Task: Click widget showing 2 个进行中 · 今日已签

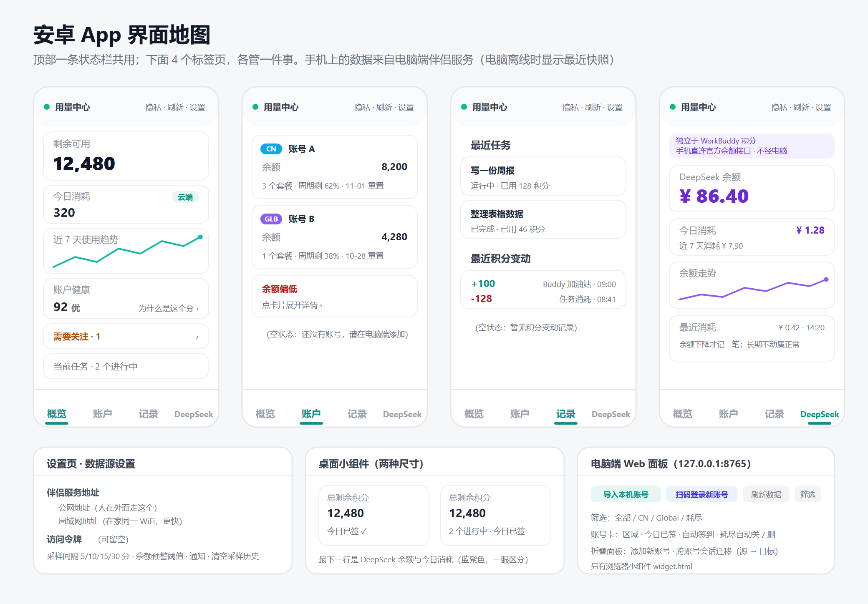Action: click(496, 516)
